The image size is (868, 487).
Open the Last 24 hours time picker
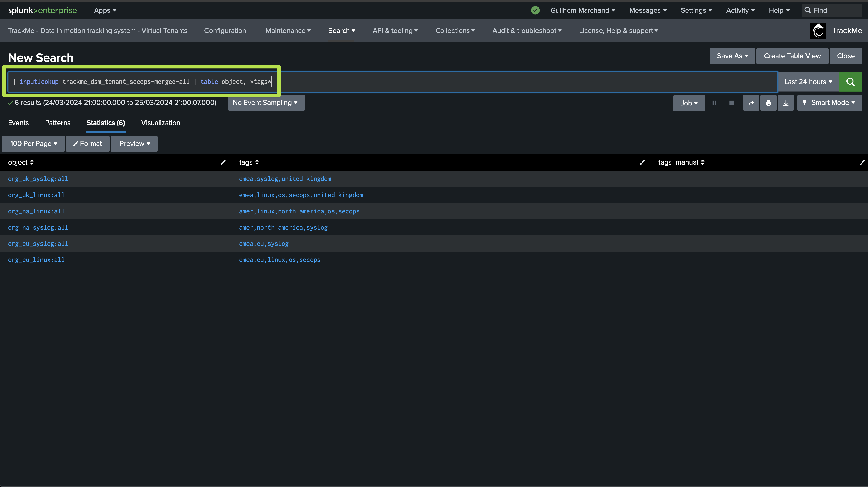pos(808,82)
